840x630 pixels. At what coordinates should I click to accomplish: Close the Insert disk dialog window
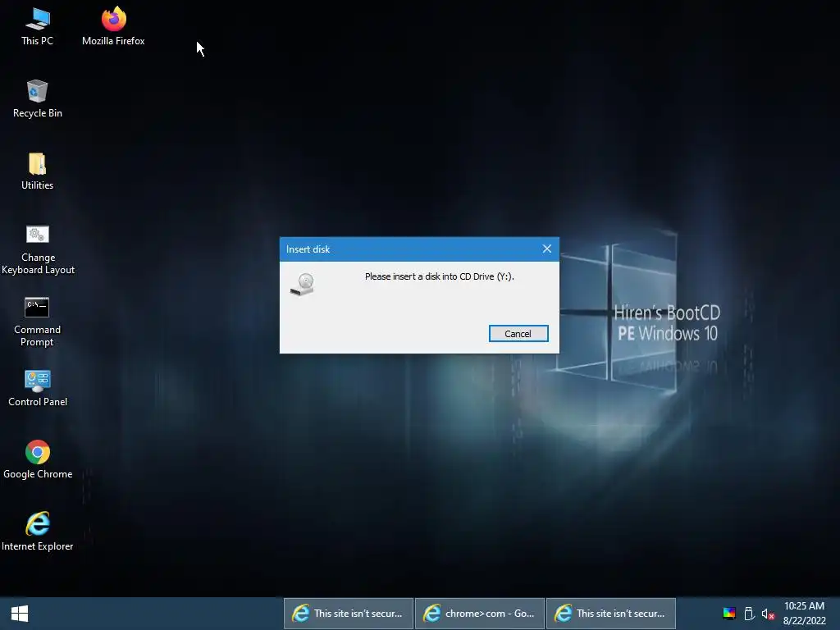coord(546,249)
